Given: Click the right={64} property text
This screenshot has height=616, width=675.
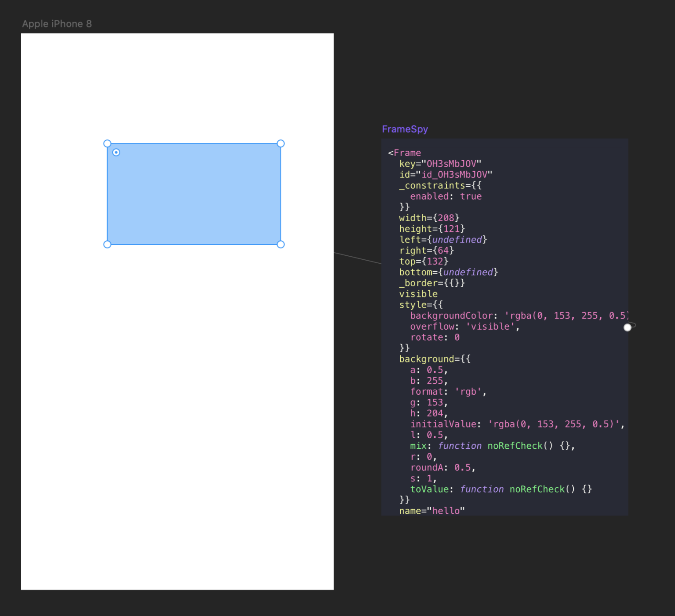Looking at the screenshot, I should [x=426, y=250].
